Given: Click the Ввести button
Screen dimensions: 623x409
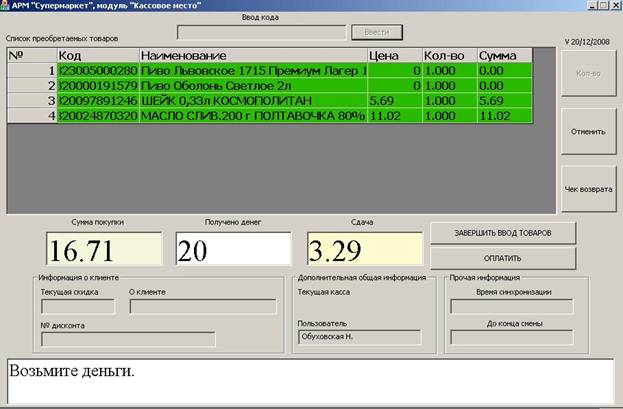Looking at the screenshot, I should [377, 32].
